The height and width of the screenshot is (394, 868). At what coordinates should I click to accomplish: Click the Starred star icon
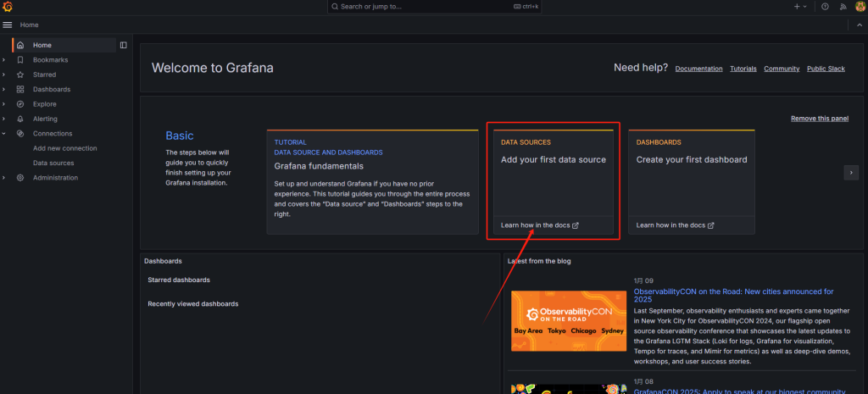(x=20, y=75)
